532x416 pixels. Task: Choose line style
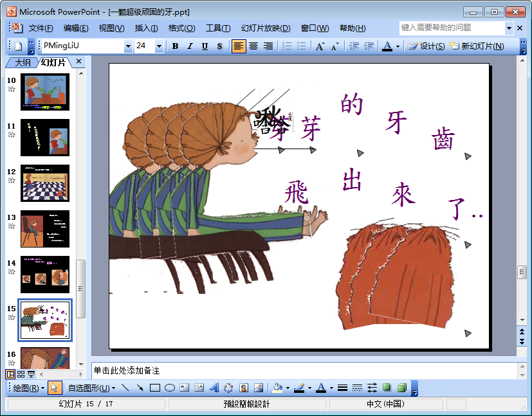342,388
